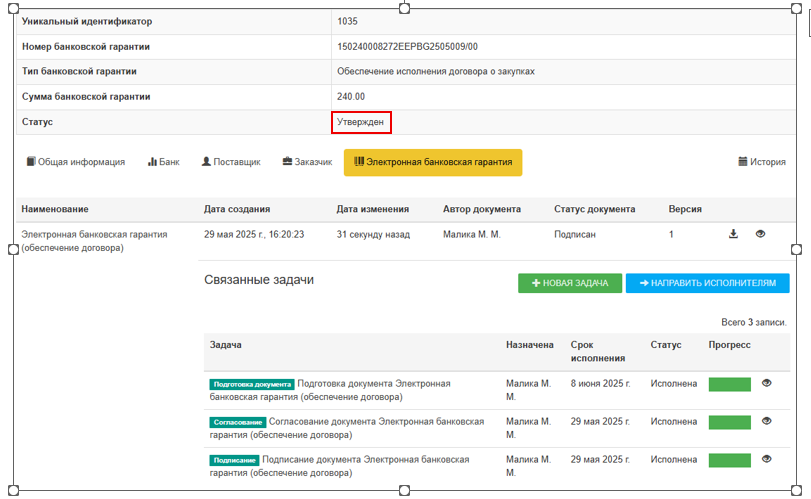View the document preparation task details

pyautogui.click(x=767, y=383)
